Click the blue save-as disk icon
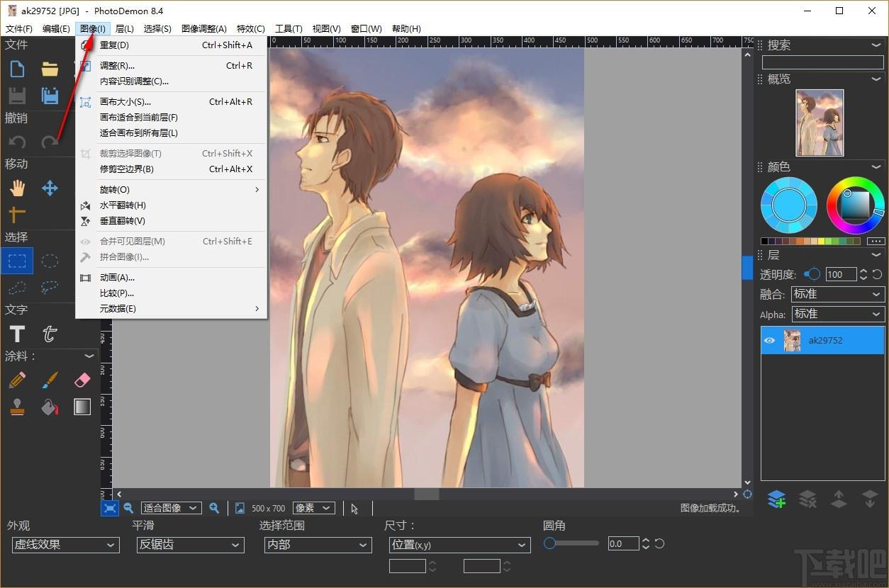The image size is (889, 588). pyautogui.click(x=50, y=95)
